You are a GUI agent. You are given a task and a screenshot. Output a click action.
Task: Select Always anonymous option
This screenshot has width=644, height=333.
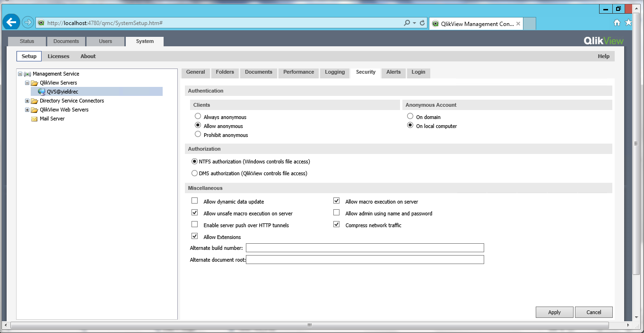(x=198, y=116)
